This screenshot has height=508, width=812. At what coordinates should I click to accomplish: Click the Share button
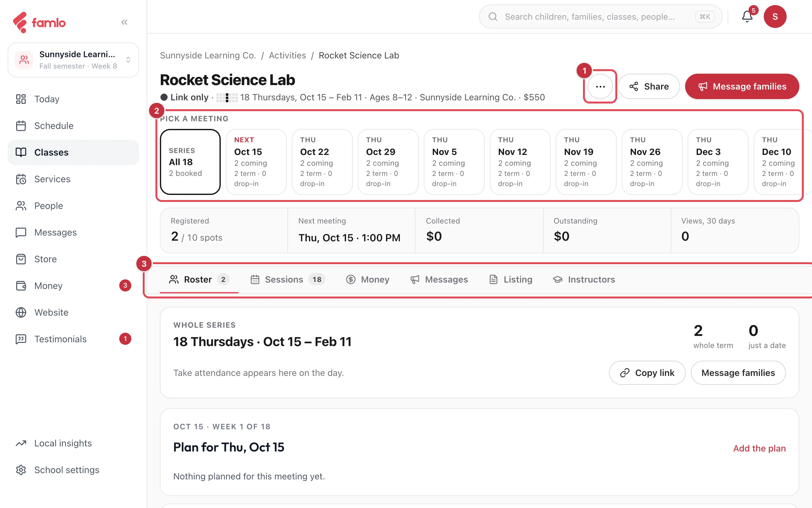649,86
